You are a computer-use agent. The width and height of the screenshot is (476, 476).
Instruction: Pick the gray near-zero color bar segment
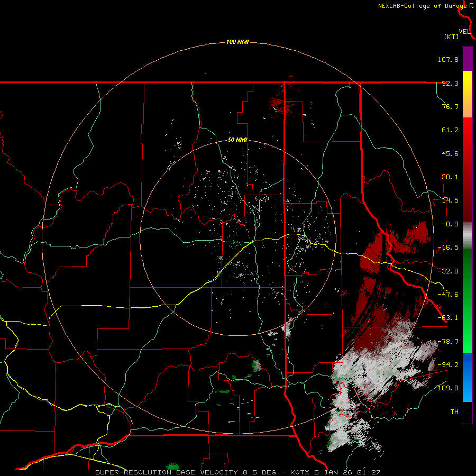coord(467,235)
